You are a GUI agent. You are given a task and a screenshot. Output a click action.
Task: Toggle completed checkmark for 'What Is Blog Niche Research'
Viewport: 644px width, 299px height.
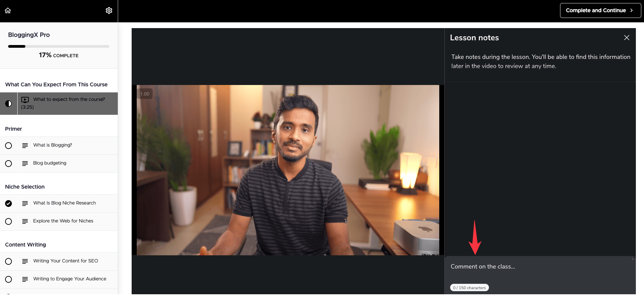[x=8, y=204]
